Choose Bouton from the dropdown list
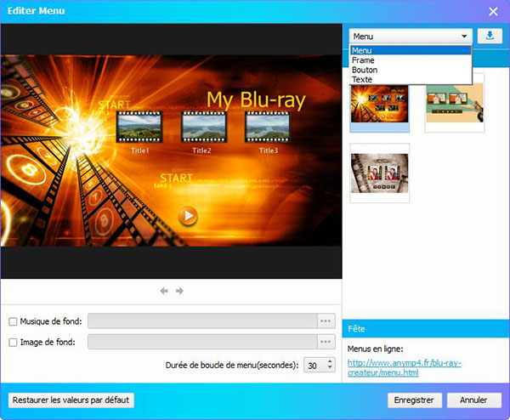This screenshot has height=420, width=510. coord(365,70)
